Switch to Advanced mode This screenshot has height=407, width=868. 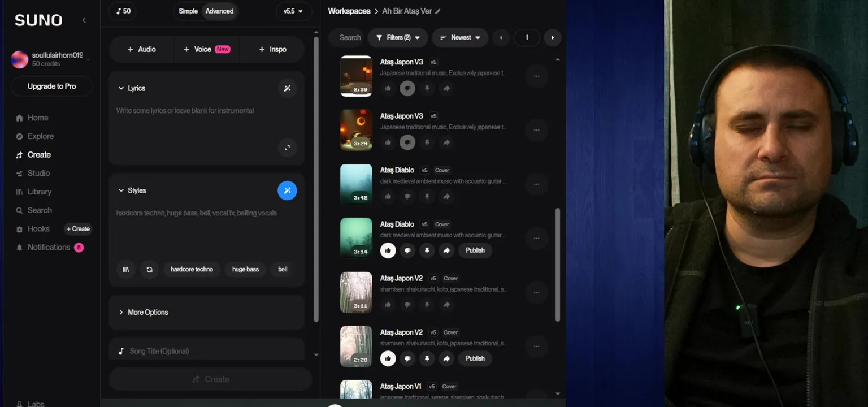coord(219,11)
